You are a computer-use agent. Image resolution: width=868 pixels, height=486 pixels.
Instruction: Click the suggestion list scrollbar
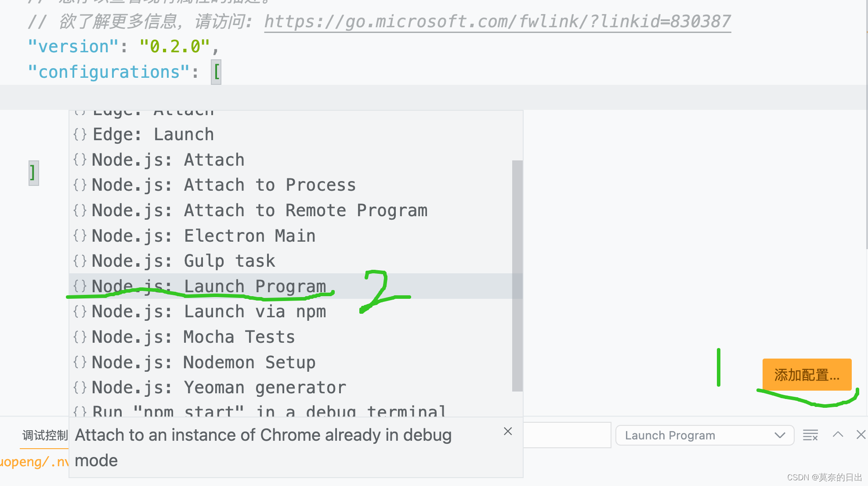(517, 276)
